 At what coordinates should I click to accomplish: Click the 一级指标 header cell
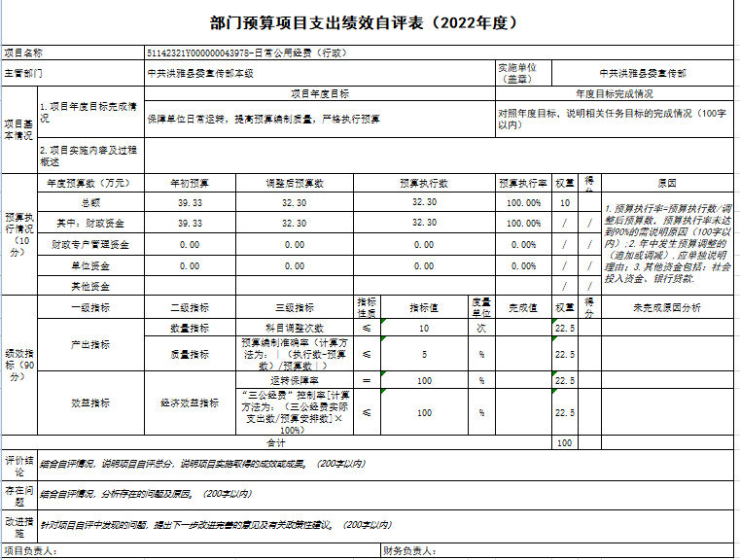click(91, 307)
